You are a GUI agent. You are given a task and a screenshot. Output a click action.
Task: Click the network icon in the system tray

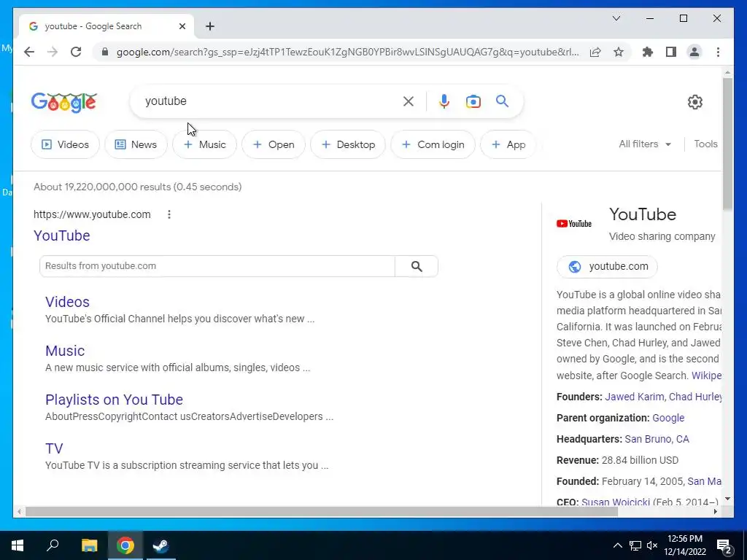coord(635,545)
